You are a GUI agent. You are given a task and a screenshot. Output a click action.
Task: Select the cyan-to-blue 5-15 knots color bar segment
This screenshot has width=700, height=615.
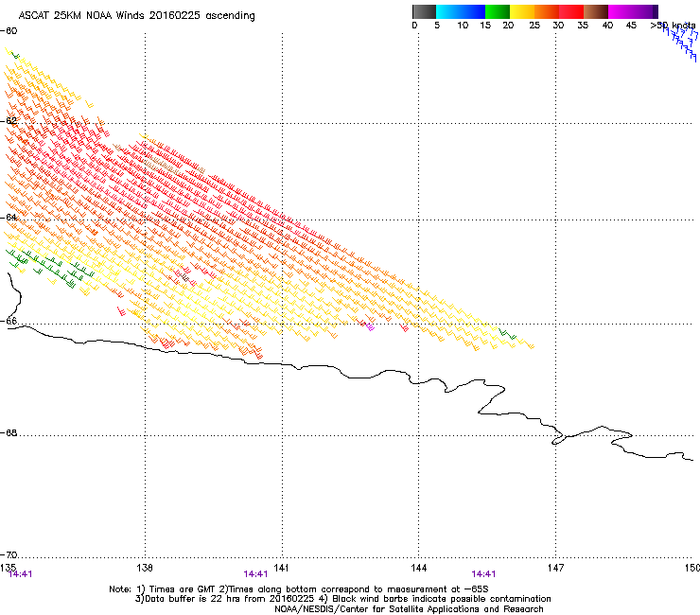[461, 11]
